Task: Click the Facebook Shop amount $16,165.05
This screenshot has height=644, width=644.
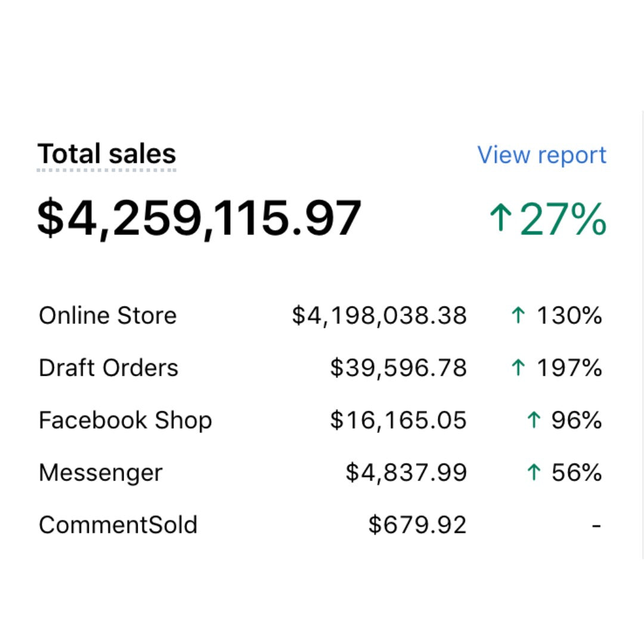Action: coord(398,420)
